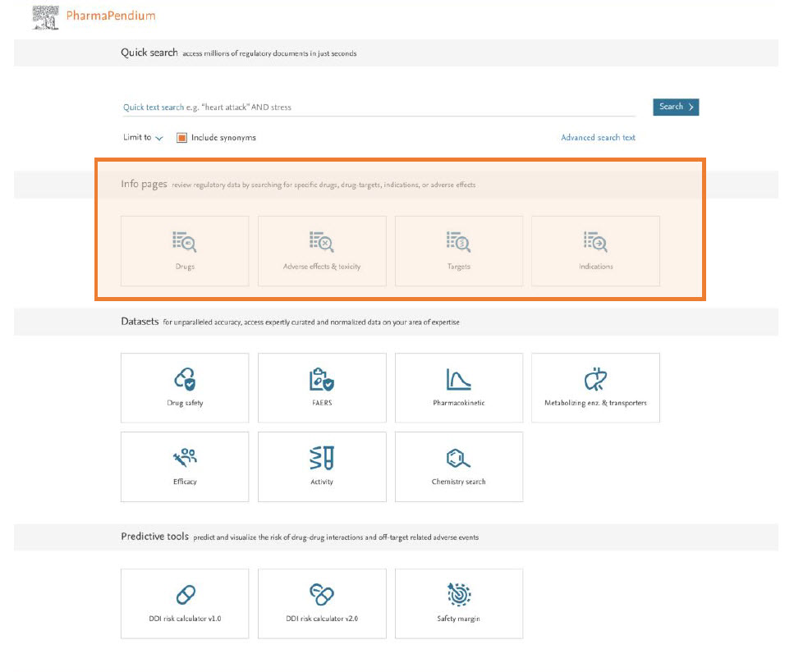
Task: Click into the Quick text search field
Action: click(378, 107)
